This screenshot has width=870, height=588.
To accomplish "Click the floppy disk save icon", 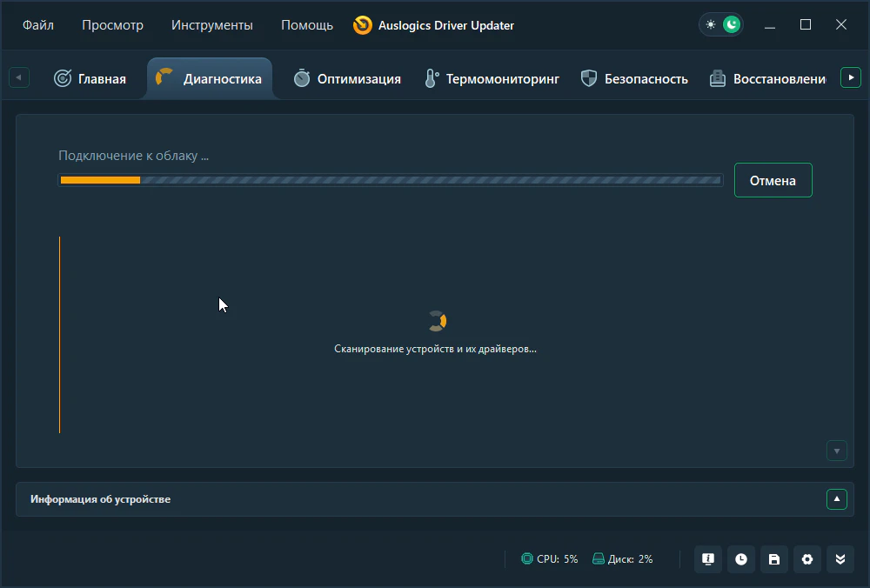I will (774, 559).
